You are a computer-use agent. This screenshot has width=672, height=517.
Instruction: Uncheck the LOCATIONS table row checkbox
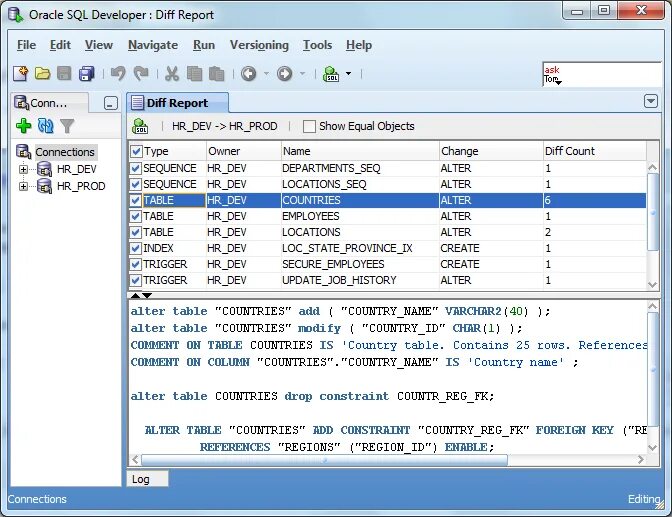tap(135, 232)
